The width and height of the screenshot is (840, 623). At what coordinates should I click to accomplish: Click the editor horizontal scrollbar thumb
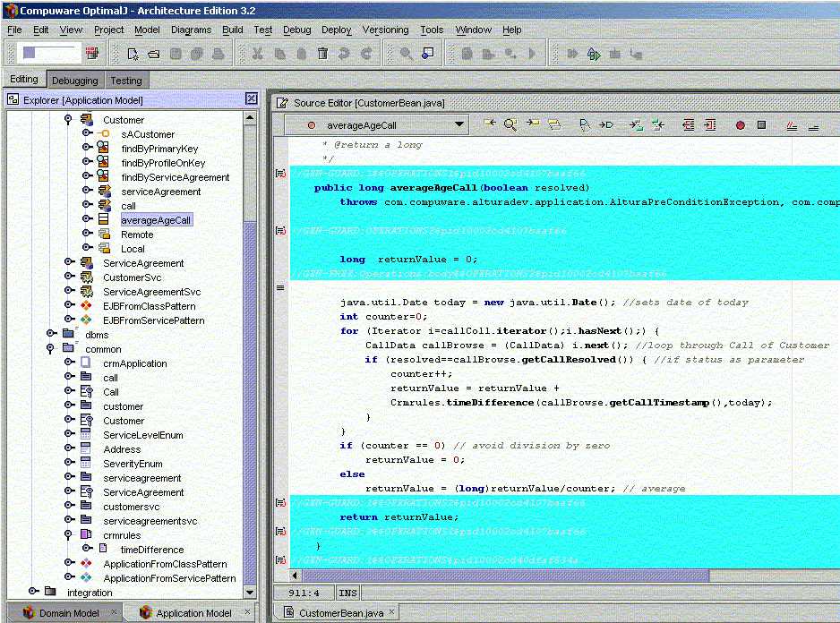(x=505, y=576)
